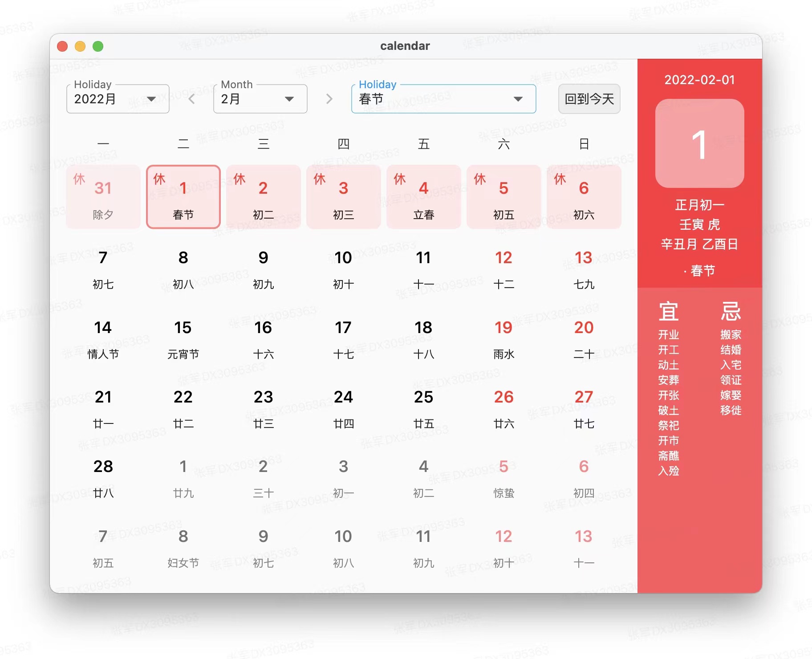Select February 21 廿一 date
The height and width of the screenshot is (659, 812).
(103, 409)
